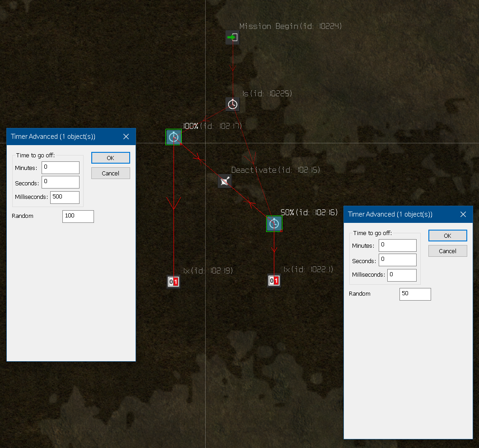The image size is (479, 448).
Task: Select the counter node id 10219
Action: point(174,282)
